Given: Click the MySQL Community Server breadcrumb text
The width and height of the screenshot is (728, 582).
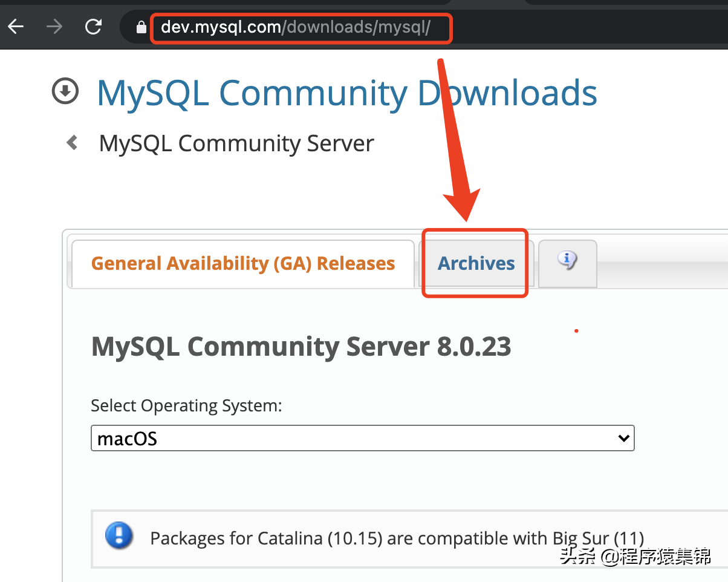Looking at the screenshot, I should pyautogui.click(x=236, y=143).
